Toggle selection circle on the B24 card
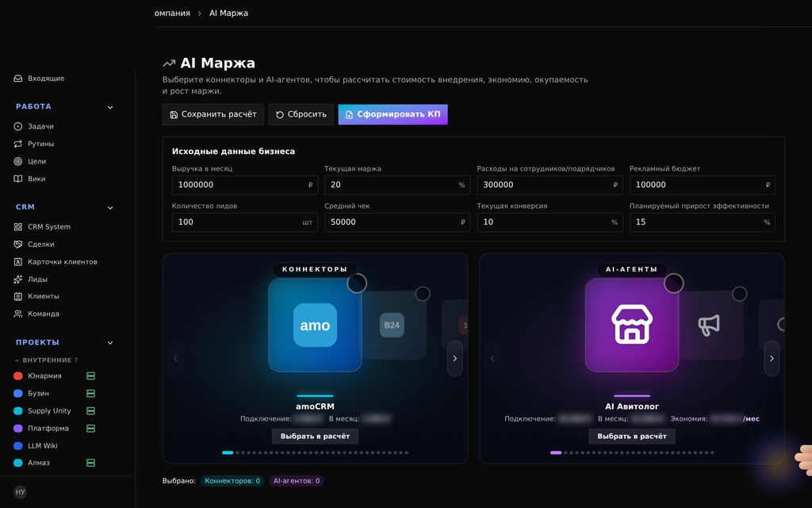Viewport: 812px width, 508px height. (423, 294)
